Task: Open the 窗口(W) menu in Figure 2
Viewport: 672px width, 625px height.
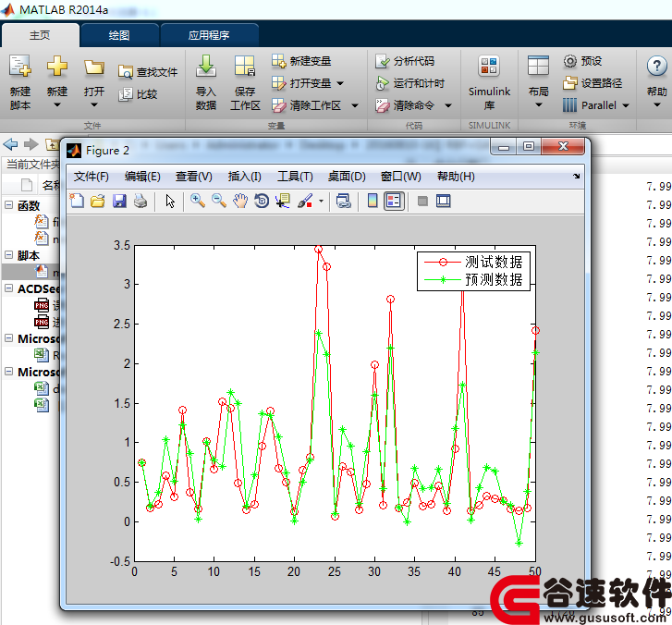Action: coord(401,177)
